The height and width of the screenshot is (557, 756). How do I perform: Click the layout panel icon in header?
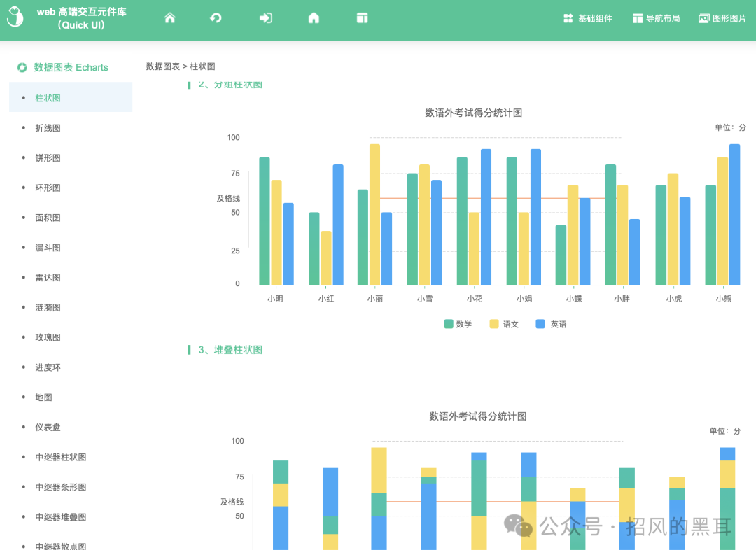pyautogui.click(x=362, y=17)
